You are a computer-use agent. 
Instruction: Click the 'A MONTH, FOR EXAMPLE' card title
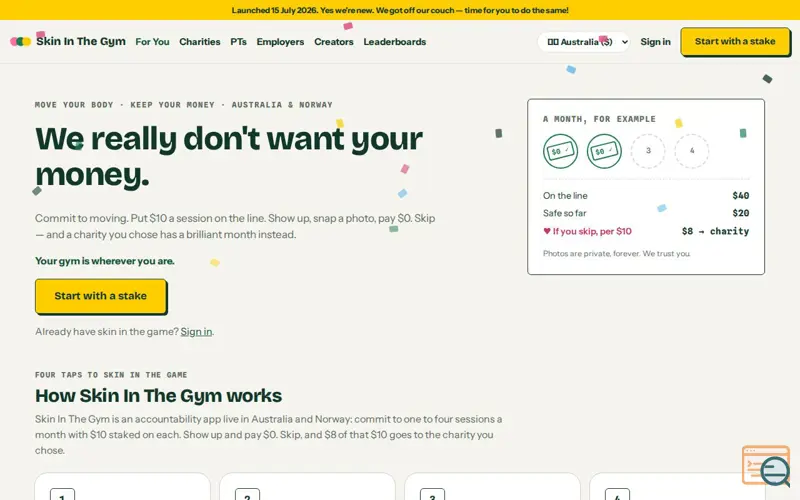(x=599, y=119)
